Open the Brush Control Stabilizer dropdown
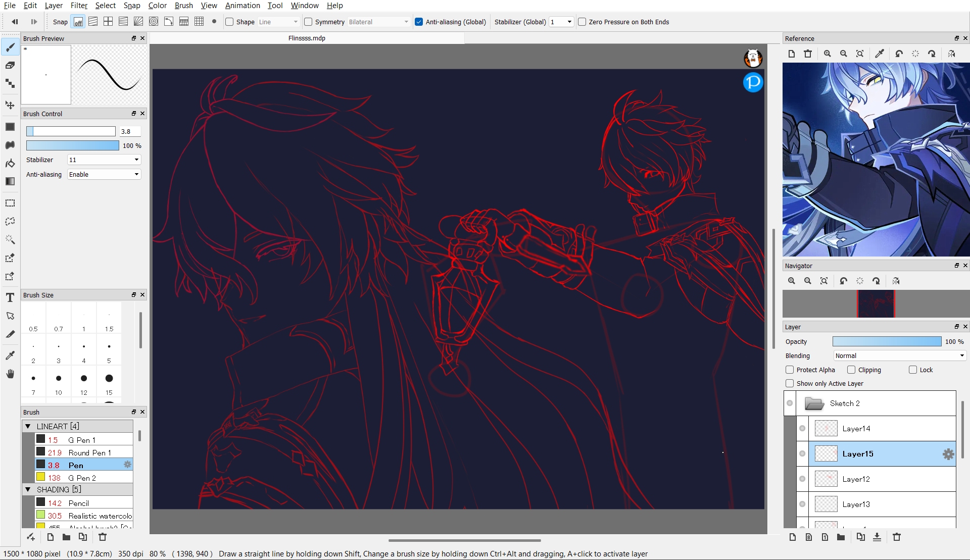The width and height of the screenshot is (970, 560). tap(104, 160)
